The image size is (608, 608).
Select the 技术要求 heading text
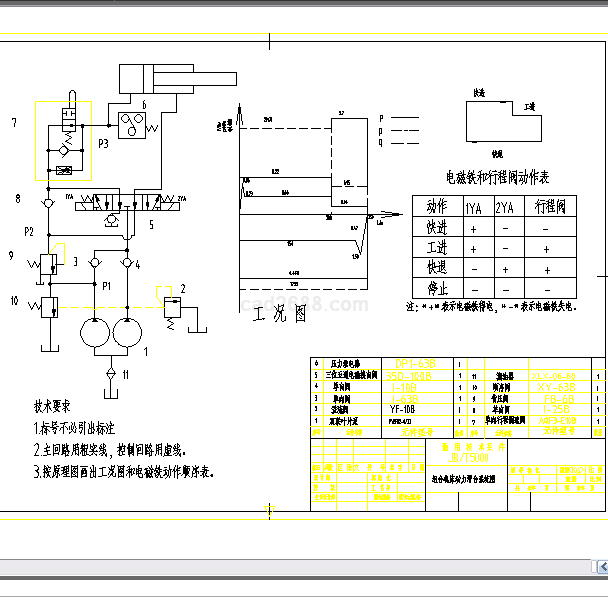point(53,406)
